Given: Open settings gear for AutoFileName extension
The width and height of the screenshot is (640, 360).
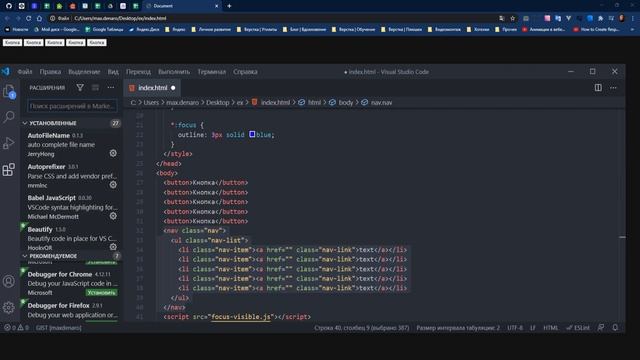Looking at the screenshot, I should [113, 153].
